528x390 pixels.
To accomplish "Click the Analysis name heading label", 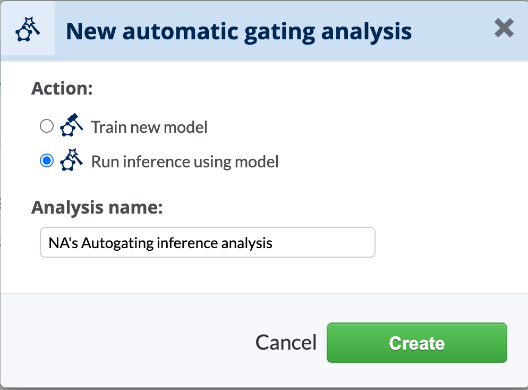I will tap(97, 207).
